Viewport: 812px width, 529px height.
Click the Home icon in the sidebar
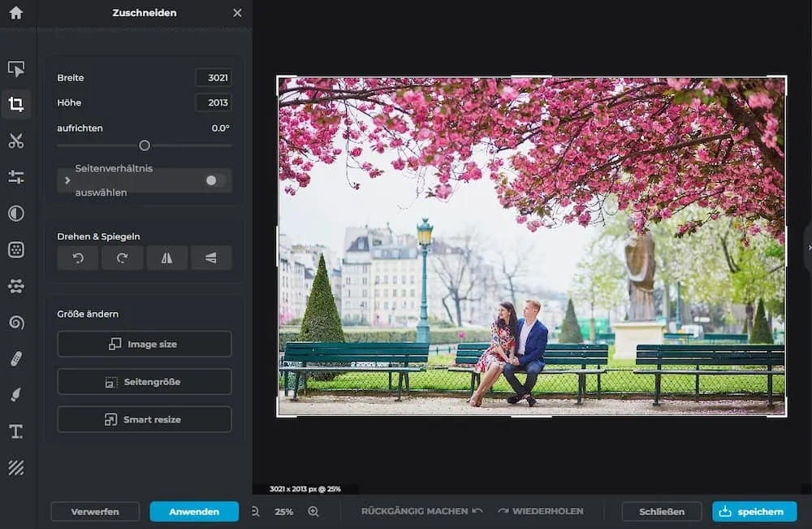pyautogui.click(x=15, y=13)
